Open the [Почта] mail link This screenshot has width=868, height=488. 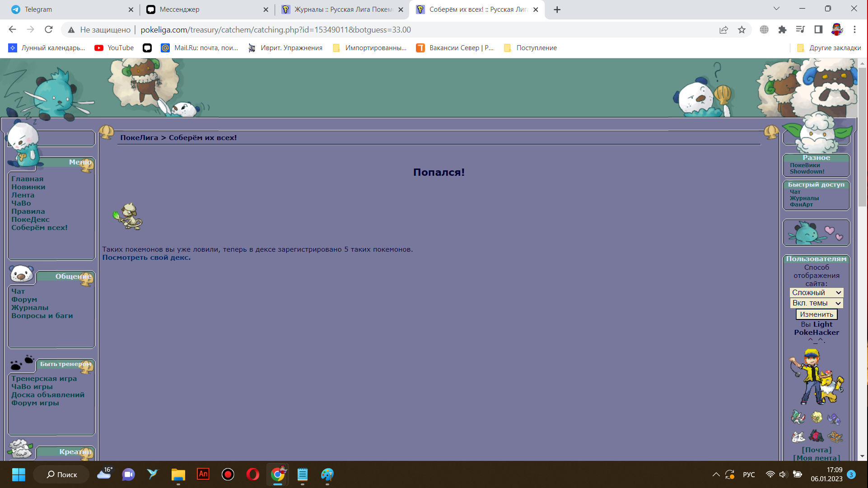pyautogui.click(x=817, y=450)
